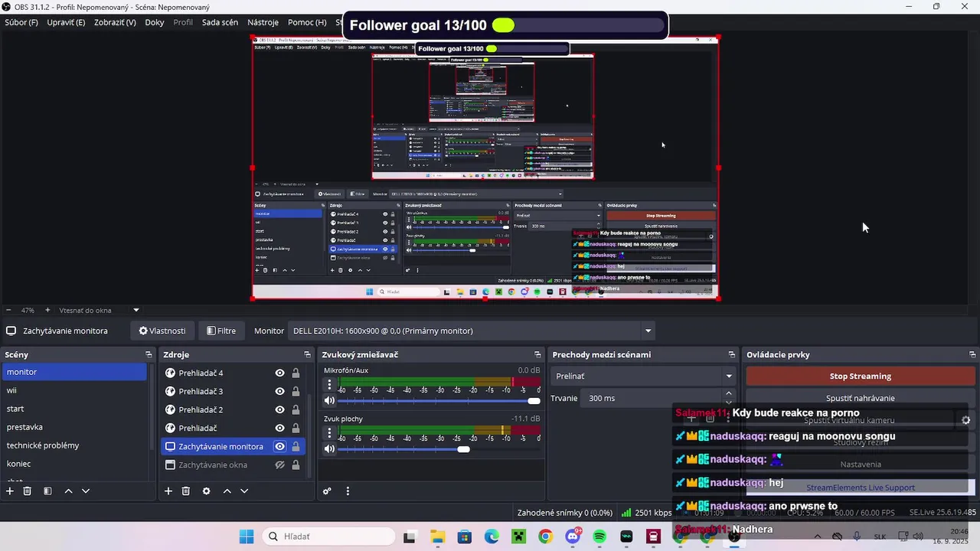Screen dimensions: 980x551
Task: Hide the Prehliadač 2 source
Action: 279,409
